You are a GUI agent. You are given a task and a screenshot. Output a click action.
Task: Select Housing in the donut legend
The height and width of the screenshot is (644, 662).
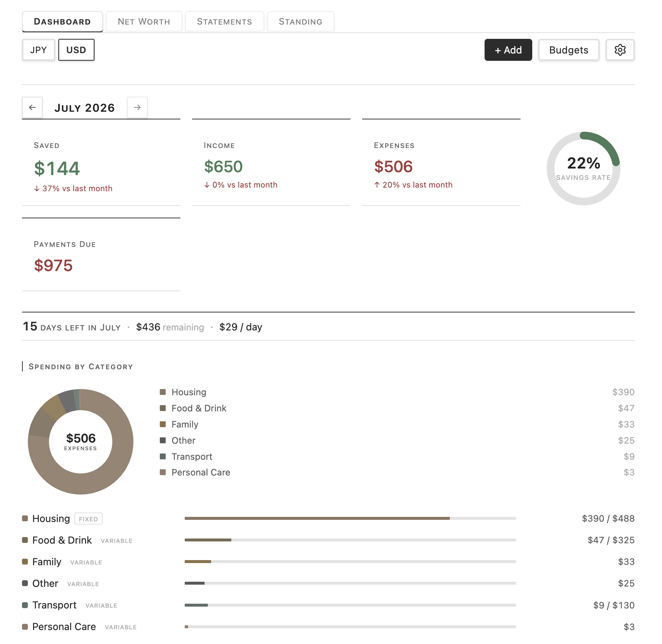coord(189,392)
